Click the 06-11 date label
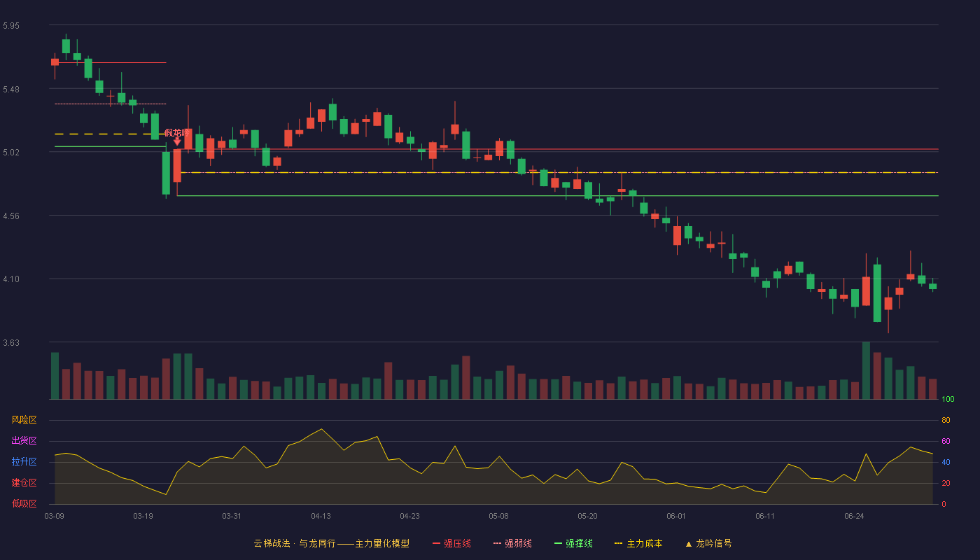Screen dimensions: 980x560 pos(765,516)
